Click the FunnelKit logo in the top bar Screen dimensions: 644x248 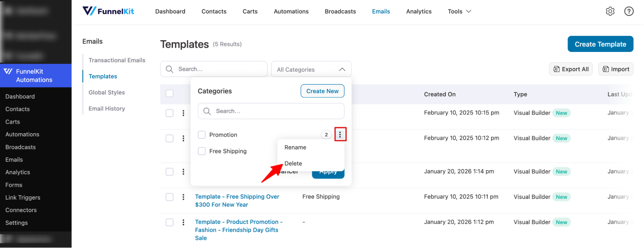pyautogui.click(x=108, y=11)
